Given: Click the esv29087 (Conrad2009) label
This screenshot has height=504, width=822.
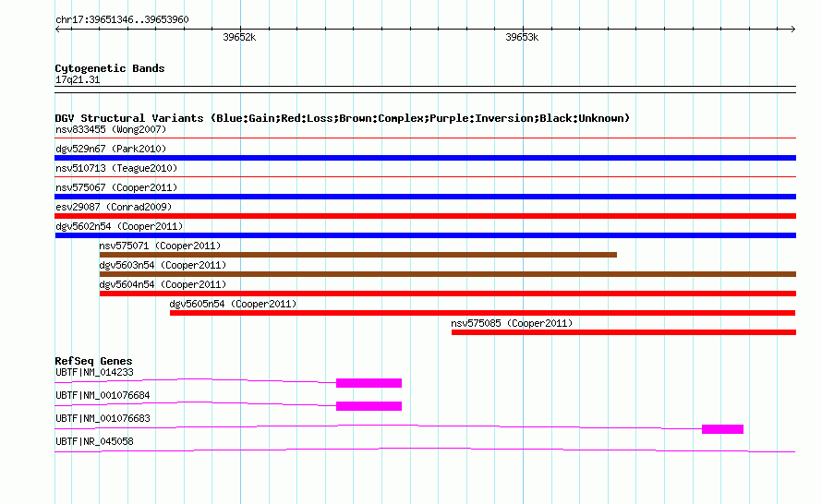Looking at the screenshot, I should (114, 207).
